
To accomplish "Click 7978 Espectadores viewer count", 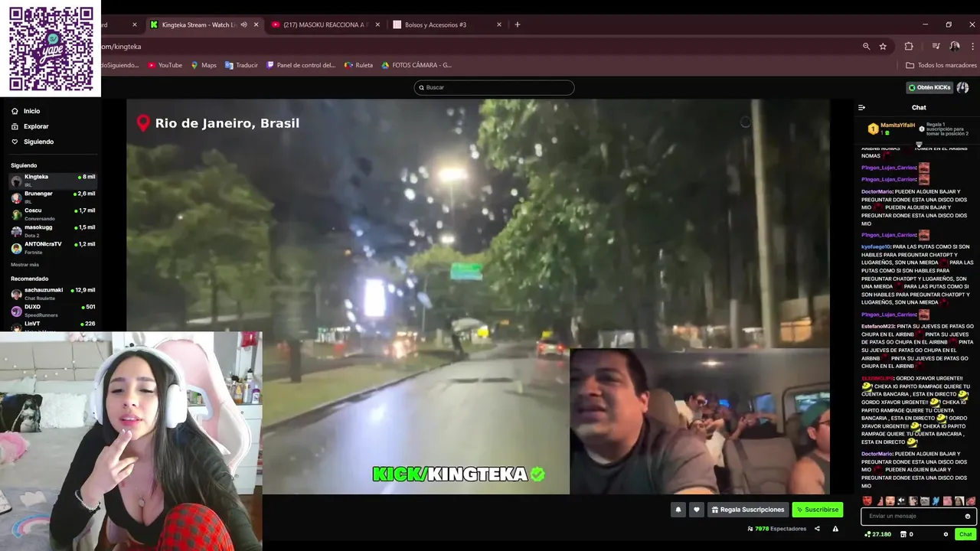I will click(776, 529).
